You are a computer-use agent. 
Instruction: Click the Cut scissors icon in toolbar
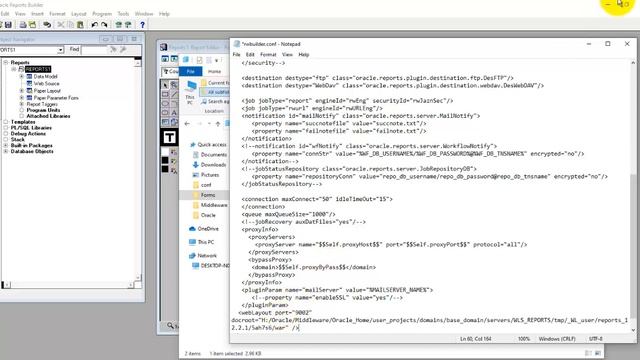(x=61, y=25)
